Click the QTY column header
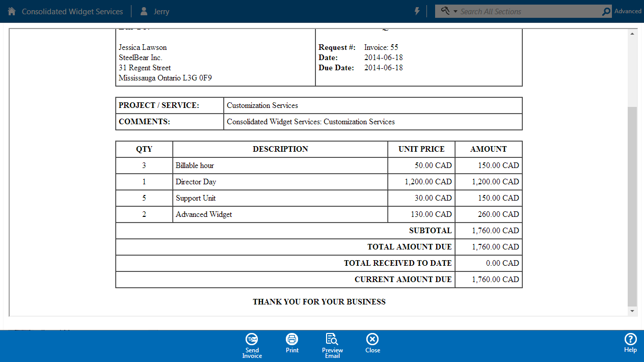Viewport: 644px width, 362px height. [144, 149]
